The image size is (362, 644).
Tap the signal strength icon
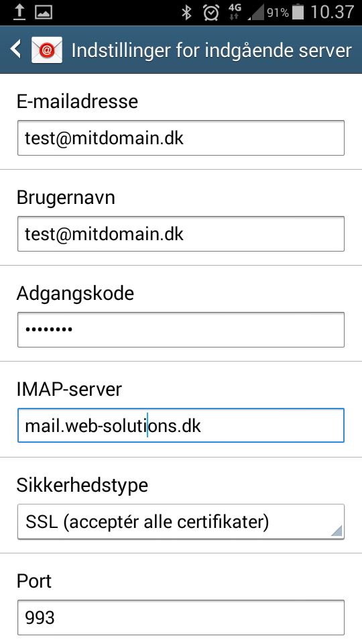pos(255,13)
